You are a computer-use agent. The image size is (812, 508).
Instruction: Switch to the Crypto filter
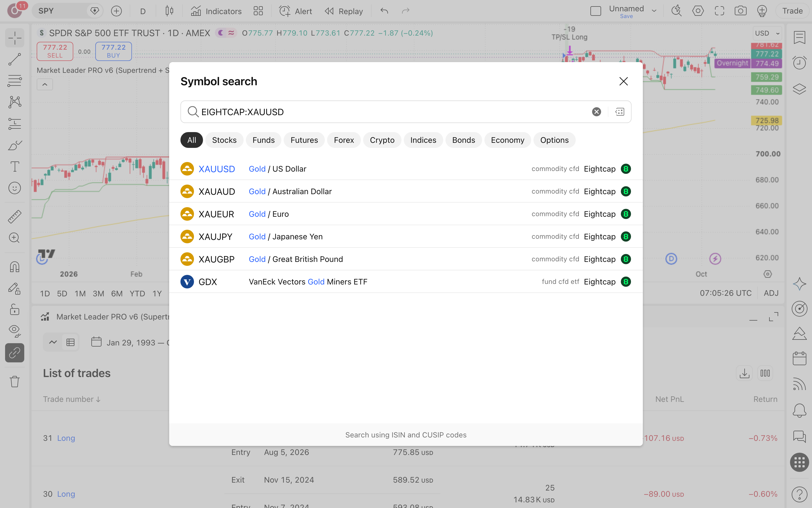pos(382,140)
